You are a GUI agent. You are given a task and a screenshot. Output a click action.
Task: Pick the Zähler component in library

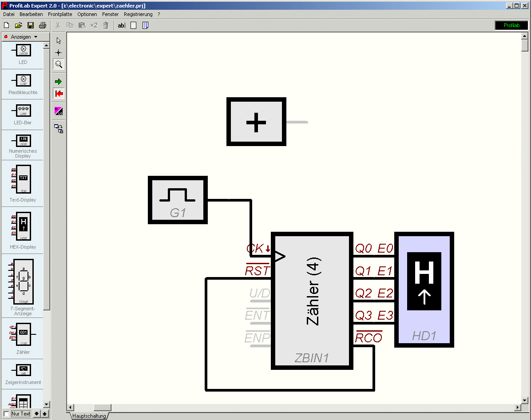(23, 338)
